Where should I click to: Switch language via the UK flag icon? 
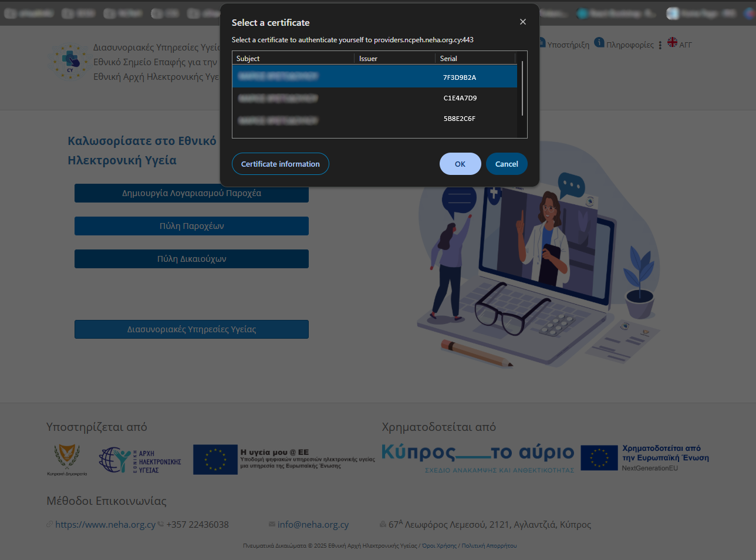673,42
